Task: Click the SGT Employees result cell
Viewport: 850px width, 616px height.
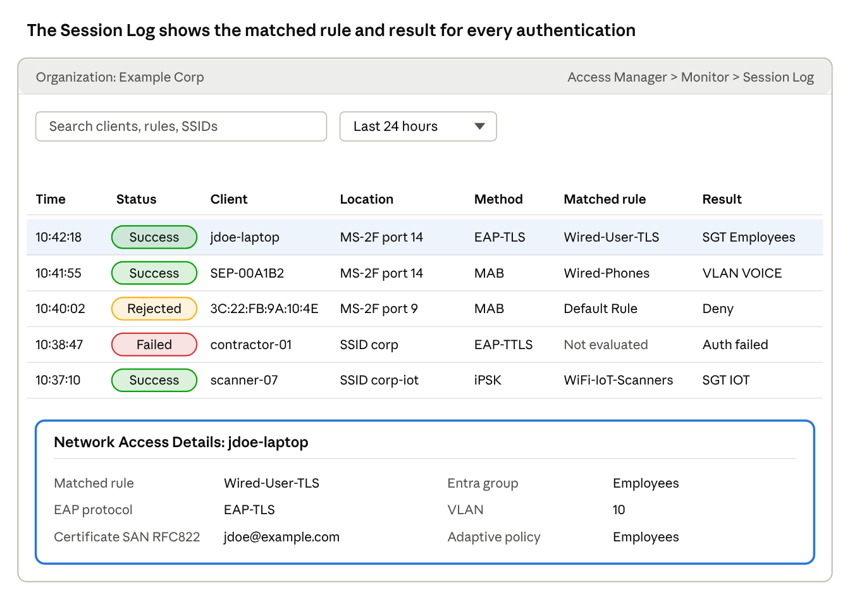Action: coord(749,237)
